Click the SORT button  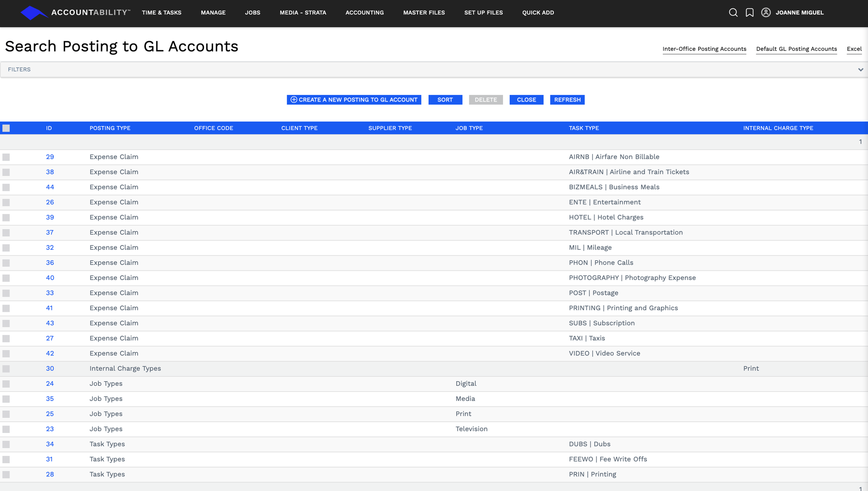pos(445,100)
